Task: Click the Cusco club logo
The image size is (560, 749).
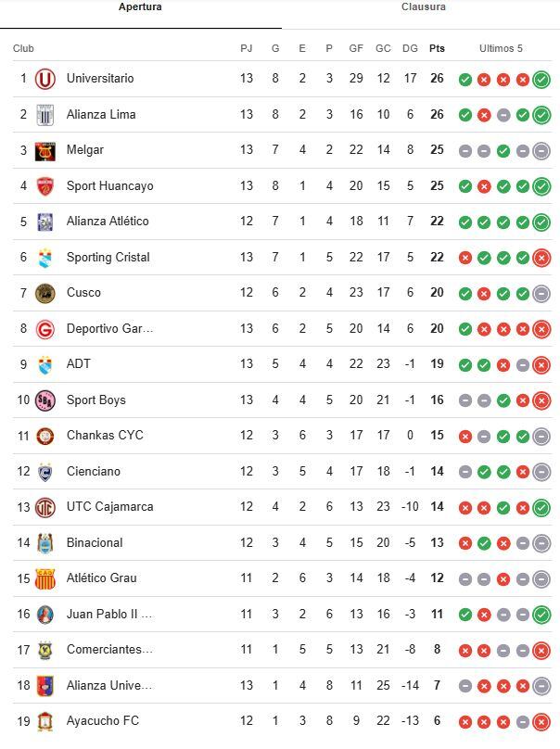Action: [x=45, y=294]
